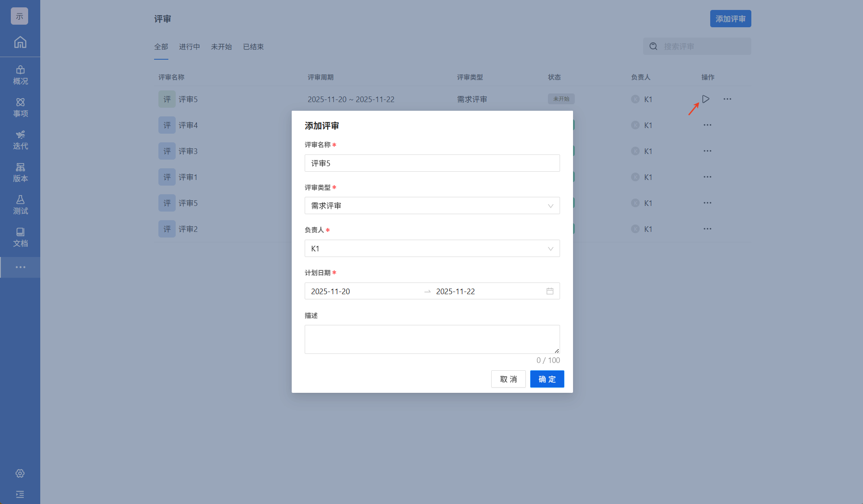This screenshot has width=863, height=504.
Task: Switch to 进行中 tab
Action: 189,47
